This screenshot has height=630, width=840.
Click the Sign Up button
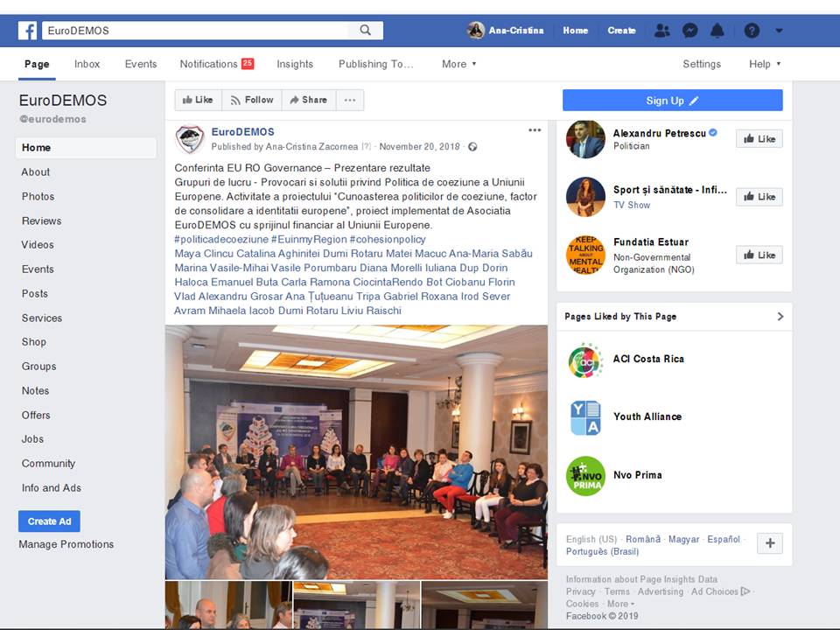(x=672, y=100)
